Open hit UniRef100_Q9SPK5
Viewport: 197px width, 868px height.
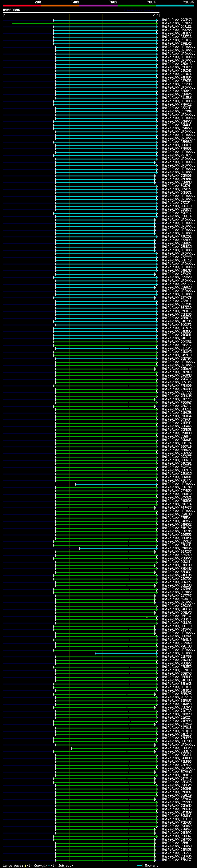coord(177,20)
